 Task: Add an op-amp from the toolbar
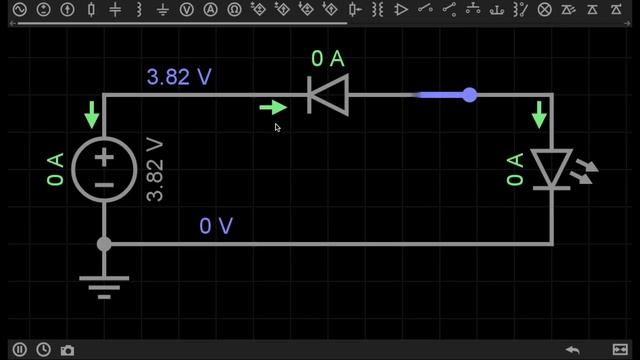coord(401,9)
